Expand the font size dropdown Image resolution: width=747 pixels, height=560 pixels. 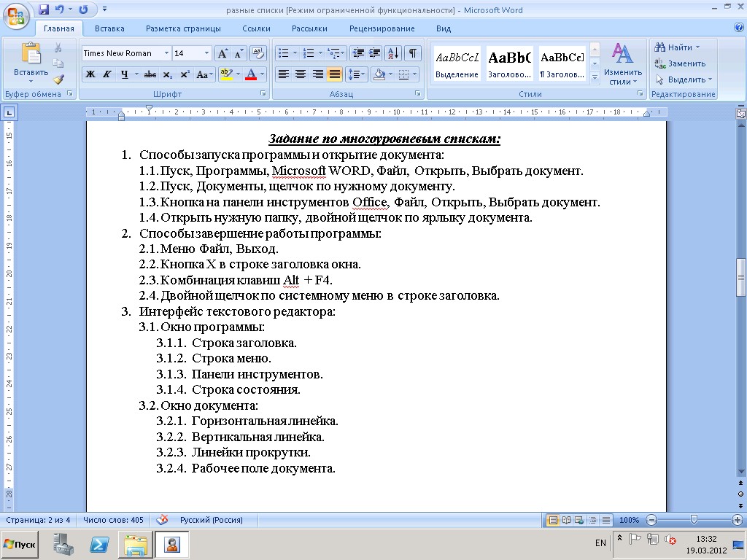[207, 53]
